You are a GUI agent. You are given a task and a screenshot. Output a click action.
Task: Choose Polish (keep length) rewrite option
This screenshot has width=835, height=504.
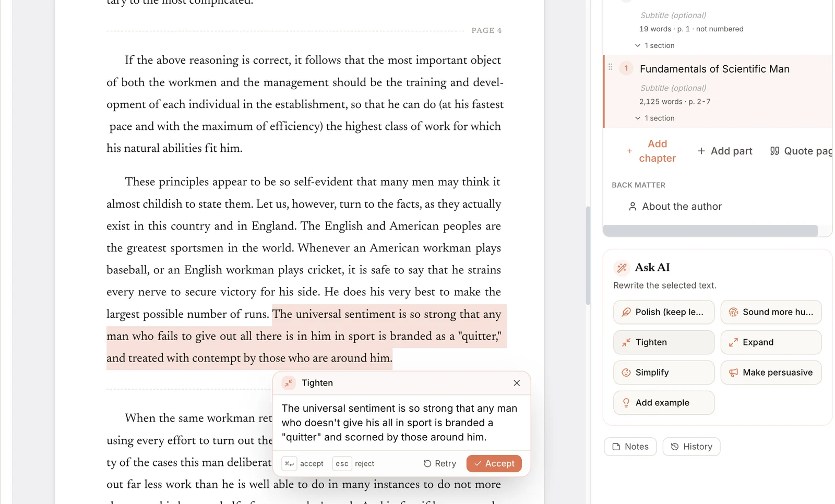click(663, 312)
